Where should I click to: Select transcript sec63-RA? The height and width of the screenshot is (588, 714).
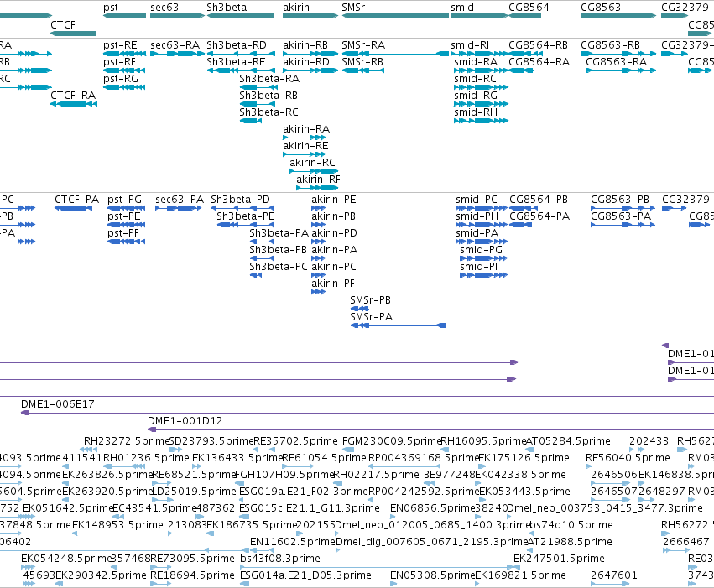(x=175, y=45)
